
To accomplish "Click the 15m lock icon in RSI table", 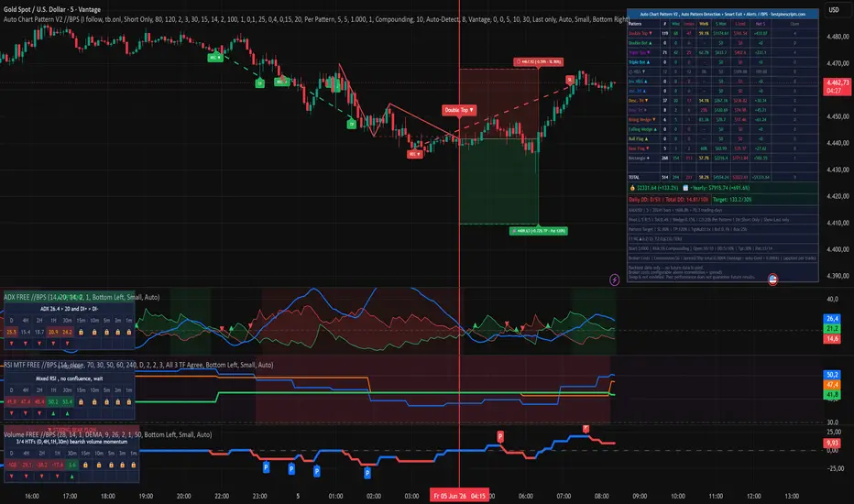I will point(81,402).
